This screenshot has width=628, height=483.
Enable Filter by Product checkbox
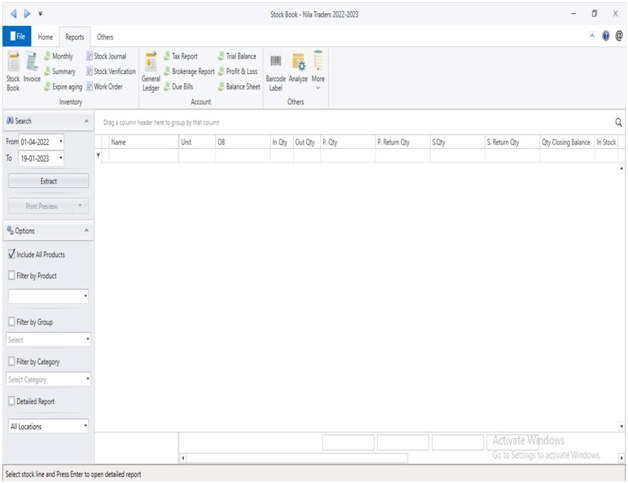tap(12, 275)
